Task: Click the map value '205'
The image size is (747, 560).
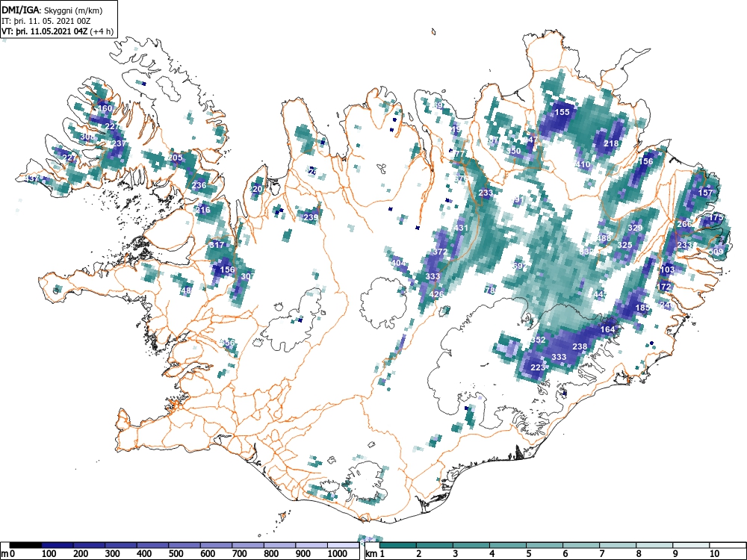Action: [176, 158]
